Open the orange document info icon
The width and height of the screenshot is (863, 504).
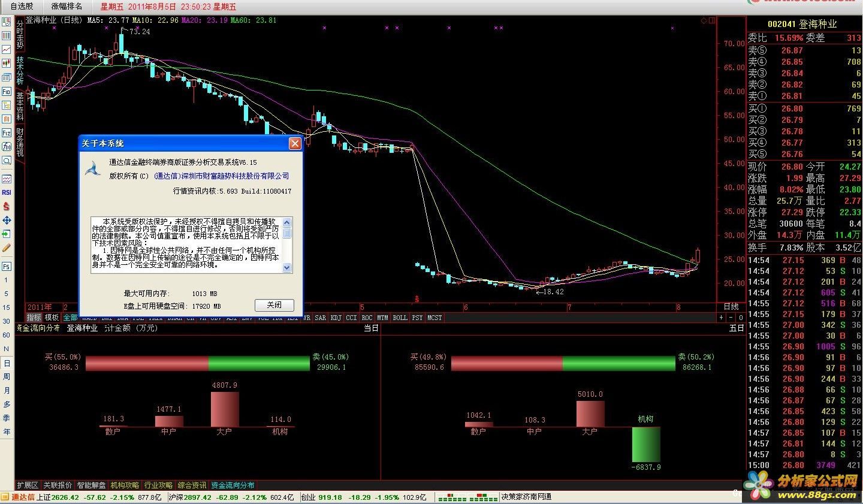point(6,119)
